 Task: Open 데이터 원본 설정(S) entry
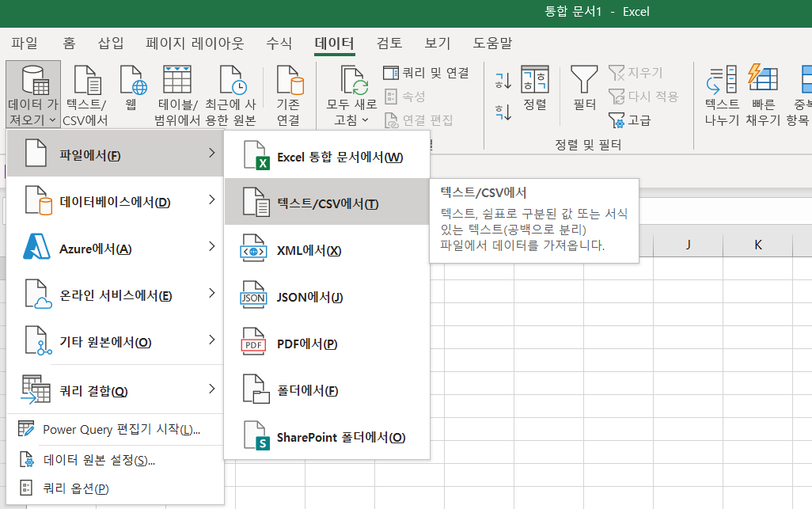point(116,460)
